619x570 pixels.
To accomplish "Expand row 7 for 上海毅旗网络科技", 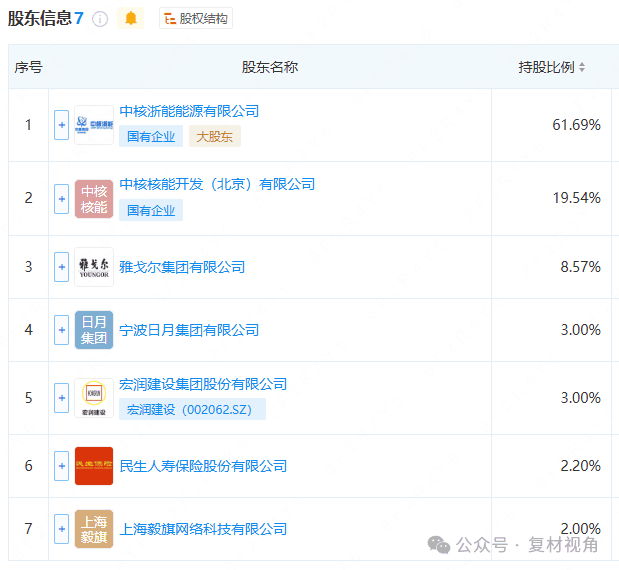I will tap(61, 529).
